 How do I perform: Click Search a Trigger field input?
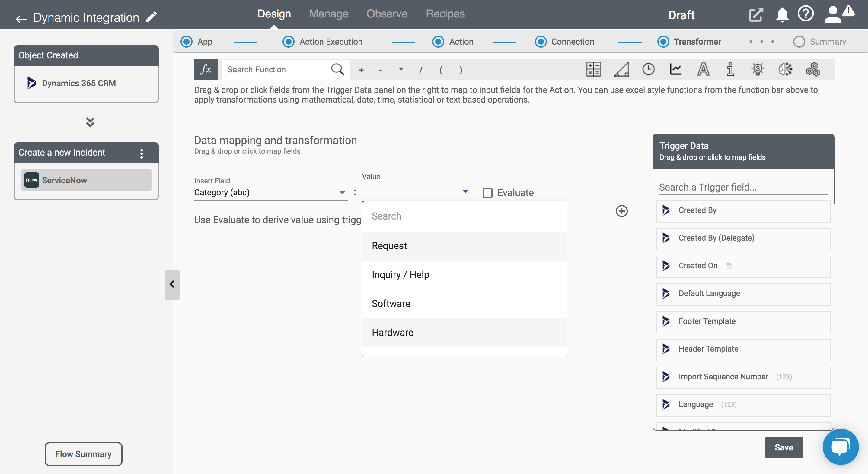(x=743, y=187)
